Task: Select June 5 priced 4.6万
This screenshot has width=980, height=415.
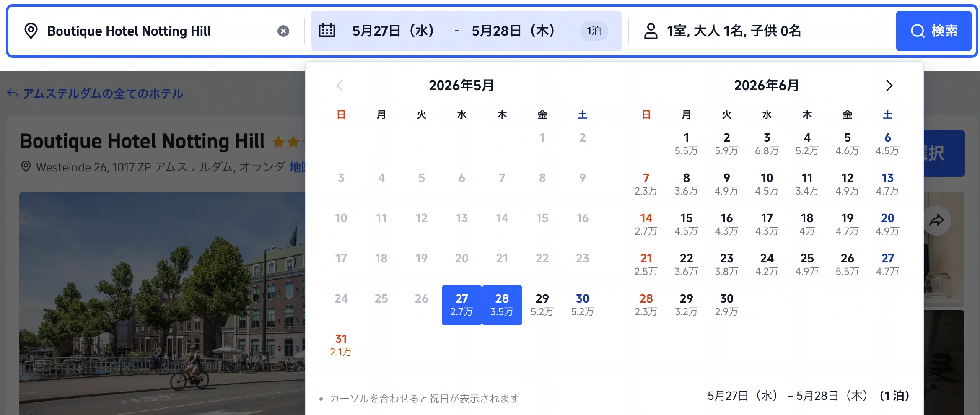Action: pos(848,144)
